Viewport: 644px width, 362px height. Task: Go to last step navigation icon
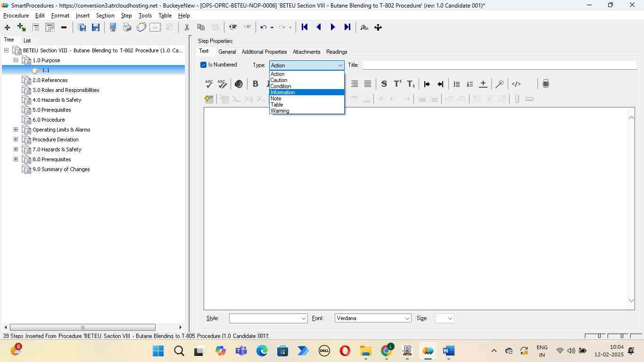(x=347, y=27)
